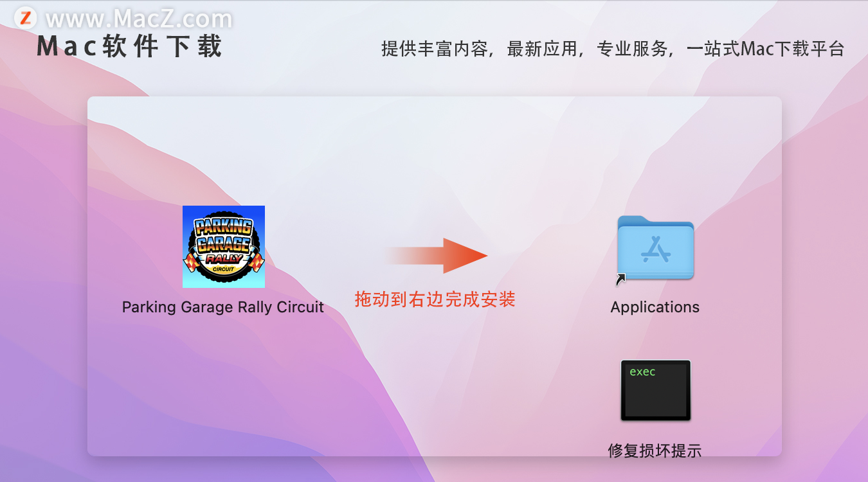
Task: Click the 修复损坏提示 label
Action: pyautogui.click(x=655, y=451)
